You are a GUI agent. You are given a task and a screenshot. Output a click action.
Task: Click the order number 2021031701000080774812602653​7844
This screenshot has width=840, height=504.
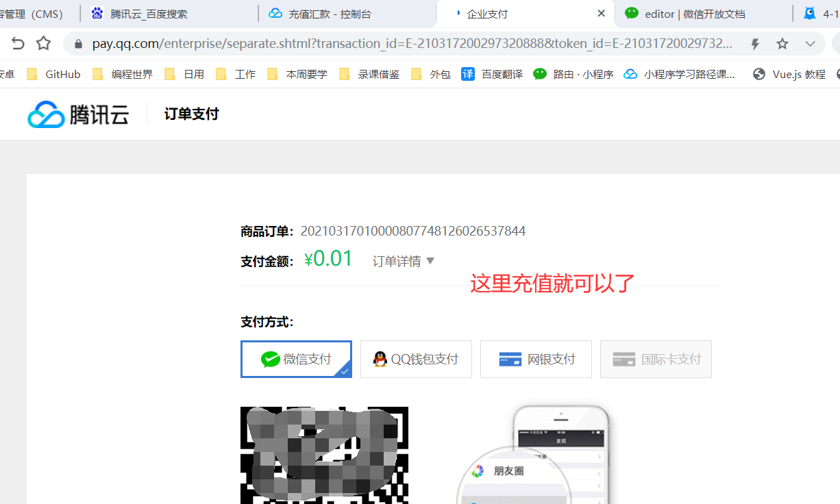[x=413, y=231]
